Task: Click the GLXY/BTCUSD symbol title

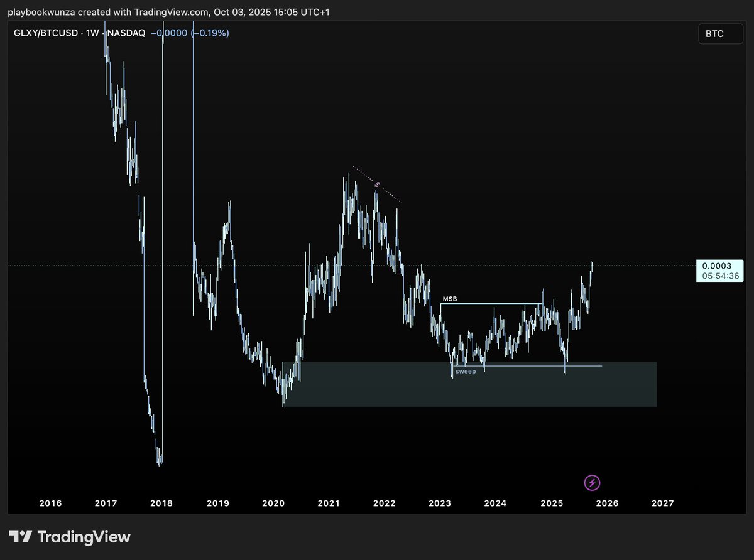Action: tap(45, 33)
